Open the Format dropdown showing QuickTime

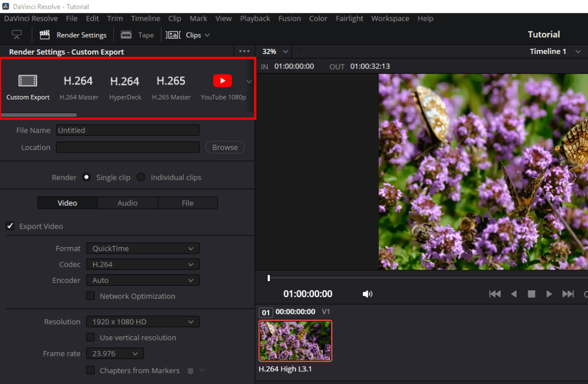click(x=142, y=248)
